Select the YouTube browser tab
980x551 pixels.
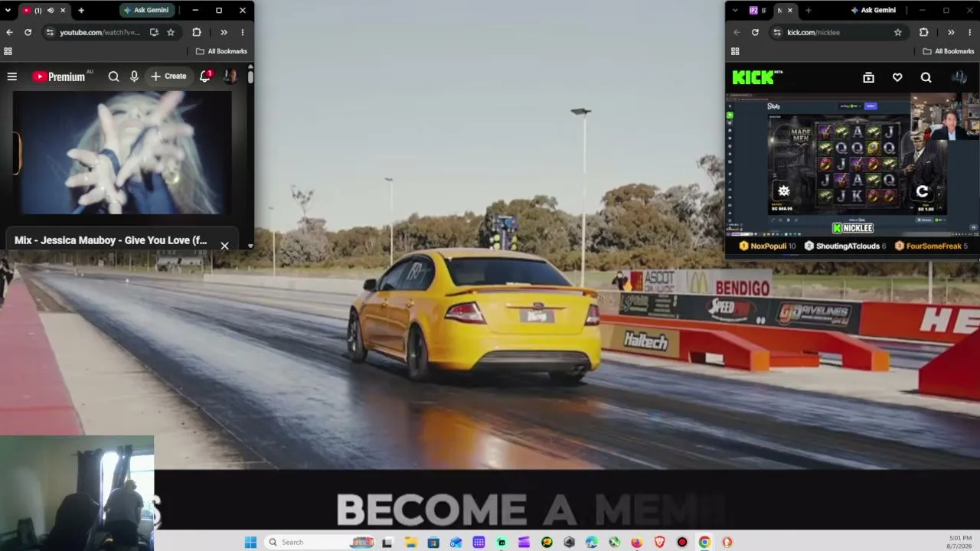pos(44,10)
